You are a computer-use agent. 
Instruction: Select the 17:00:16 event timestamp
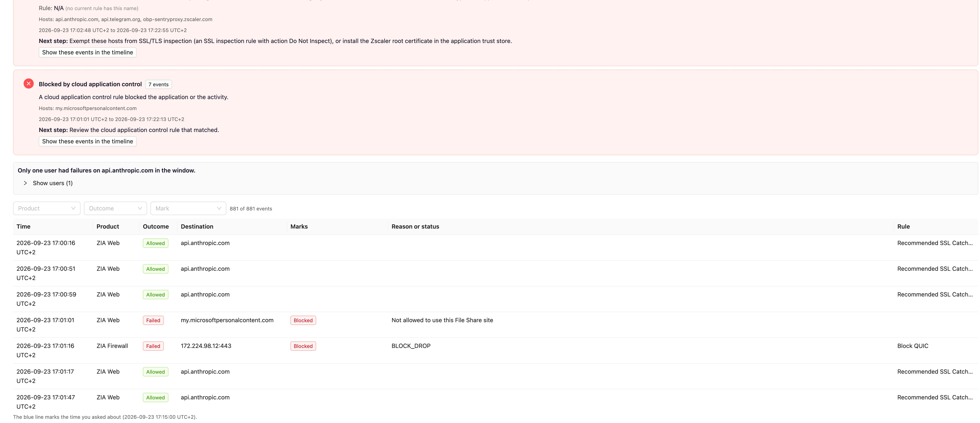tap(46, 248)
